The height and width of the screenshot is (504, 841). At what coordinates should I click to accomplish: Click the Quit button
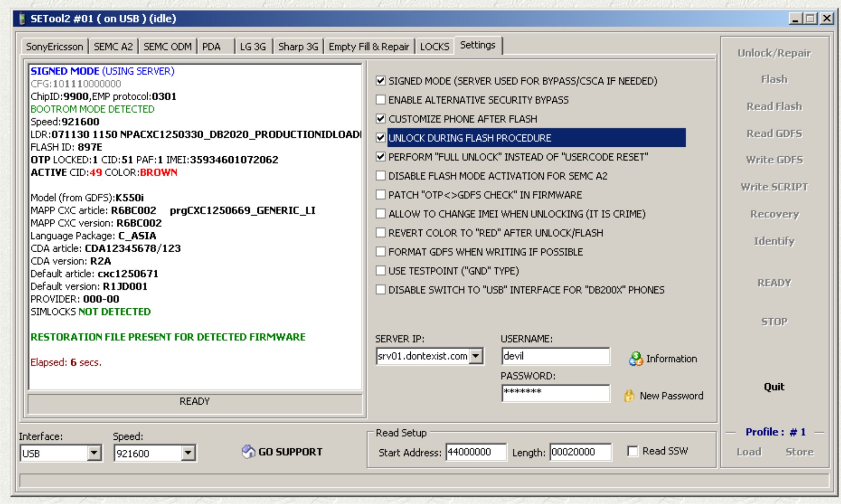[774, 387]
